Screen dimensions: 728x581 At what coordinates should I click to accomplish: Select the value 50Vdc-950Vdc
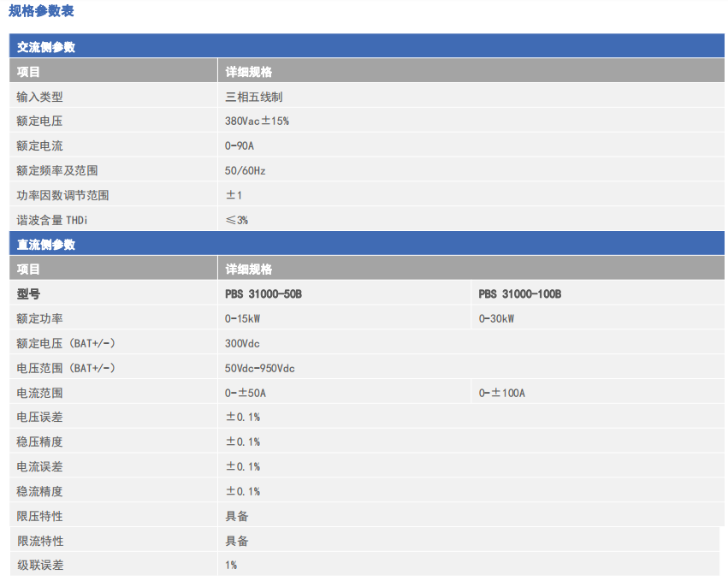[259, 368]
